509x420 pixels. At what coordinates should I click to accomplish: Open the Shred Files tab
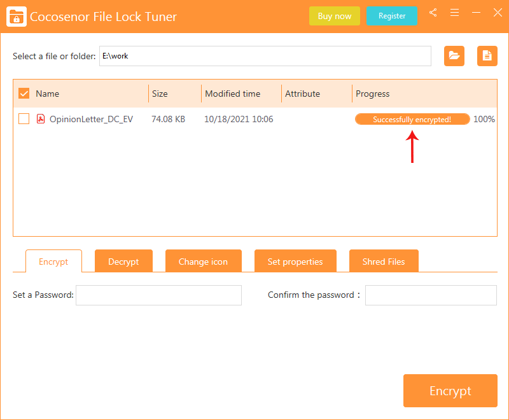click(384, 261)
